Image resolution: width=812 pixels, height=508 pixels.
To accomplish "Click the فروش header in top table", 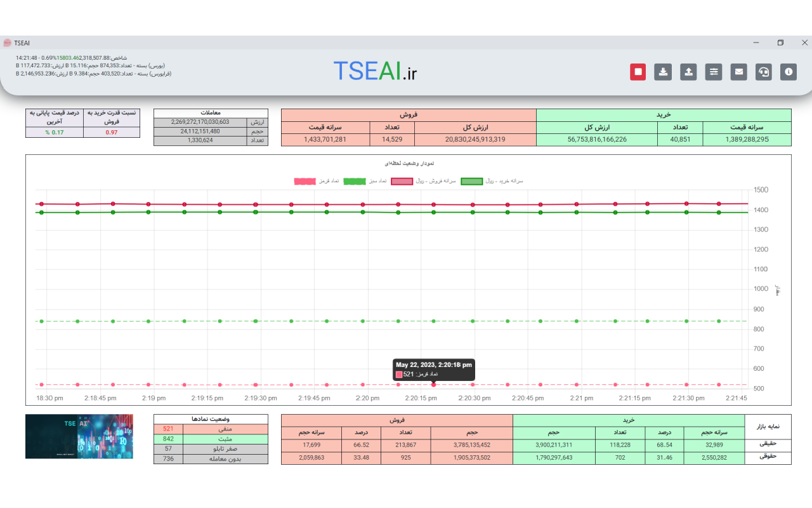I will tap(409, 115).
